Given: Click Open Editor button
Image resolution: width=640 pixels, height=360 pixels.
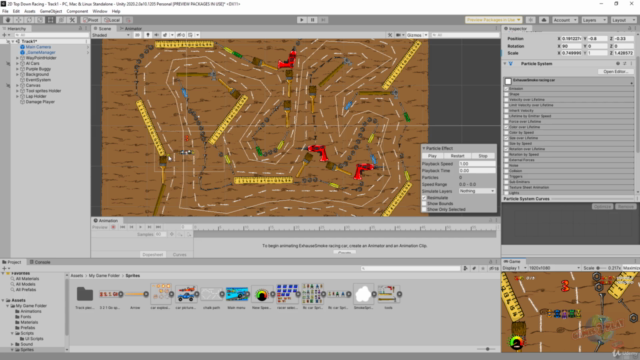Looking at the screenshot, I should (x=616, y=71).
